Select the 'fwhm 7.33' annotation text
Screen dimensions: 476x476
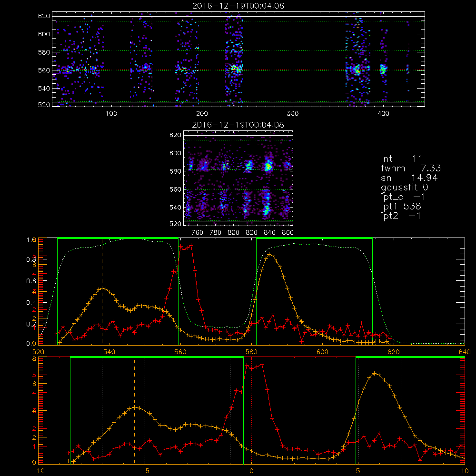tap(411, 168)
